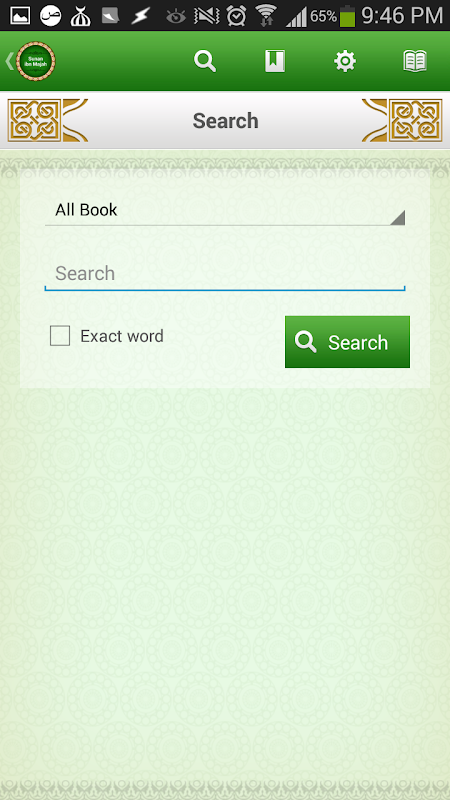The width and height of the screenshot is (450, 800).
Task: Tap the left golden ornament in header
Action: click(47, 120)
